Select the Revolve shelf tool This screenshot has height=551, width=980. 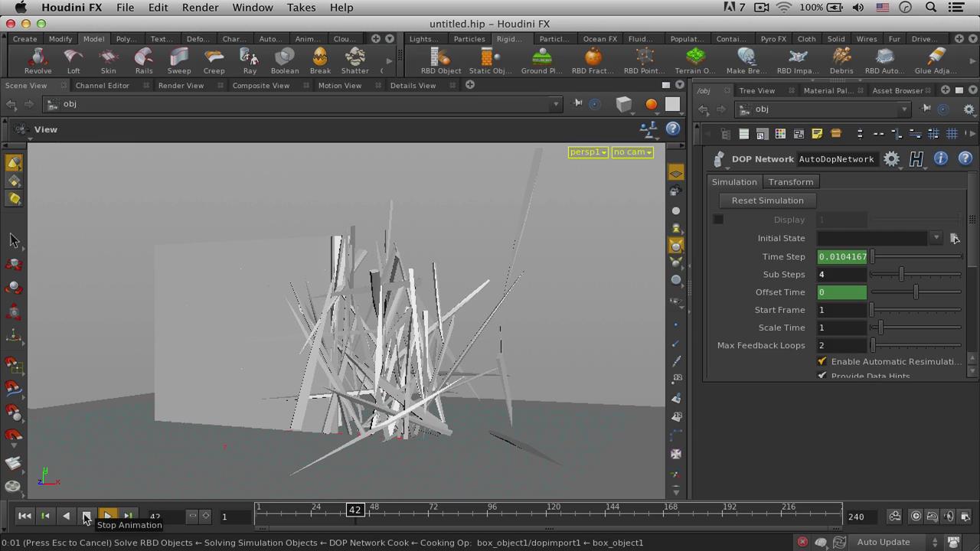pyautogui.click(x=38, y=60)
